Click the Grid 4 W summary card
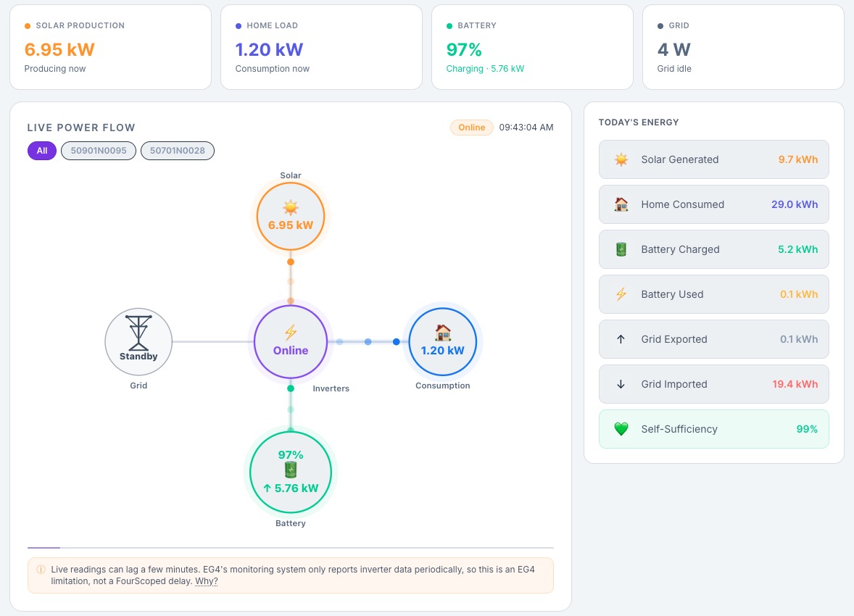Screen dimensions: 854x616 pos(743,47)
